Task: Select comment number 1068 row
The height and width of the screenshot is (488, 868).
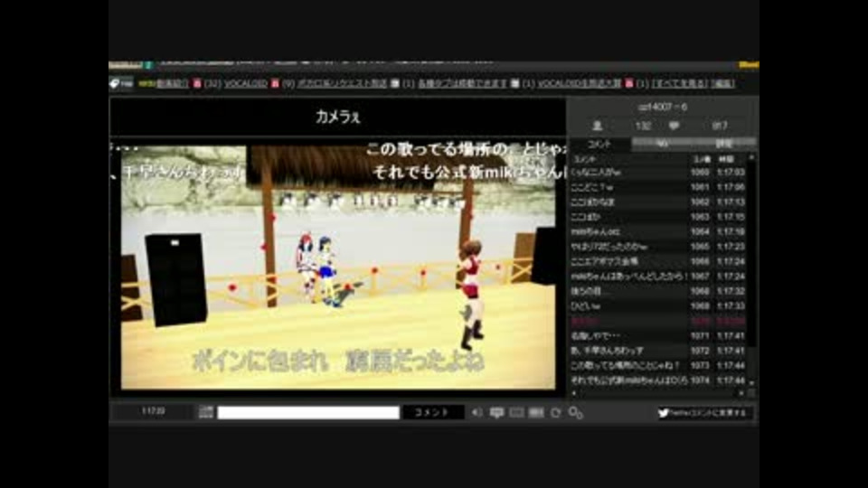Action: pyautogui.click(x=658, y=291)
